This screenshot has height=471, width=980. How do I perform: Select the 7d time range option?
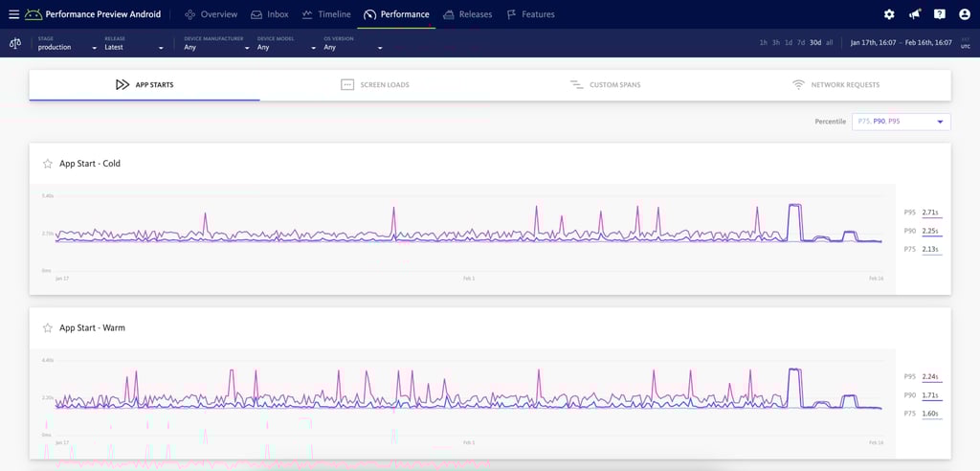pyautogui.click(x=801, y=43)
